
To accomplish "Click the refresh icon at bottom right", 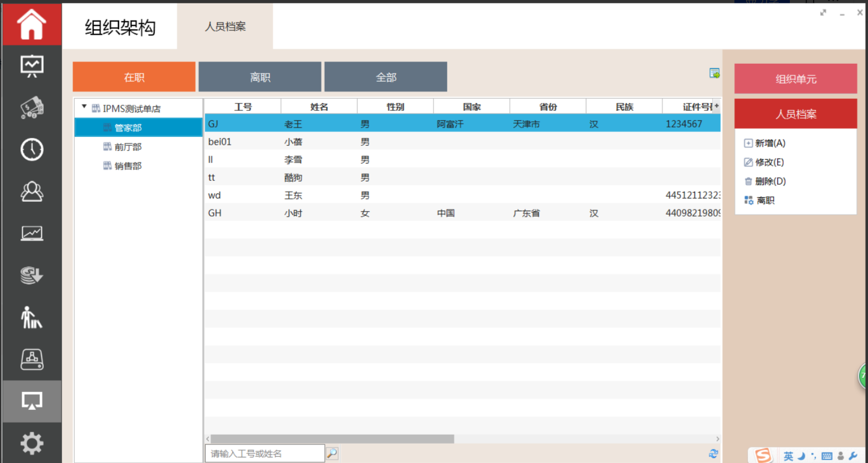I will coord(713,454).
